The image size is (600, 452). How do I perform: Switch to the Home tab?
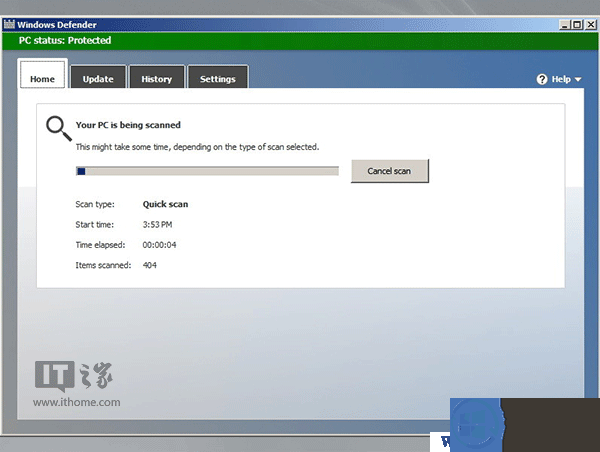(x=42, y=74)
